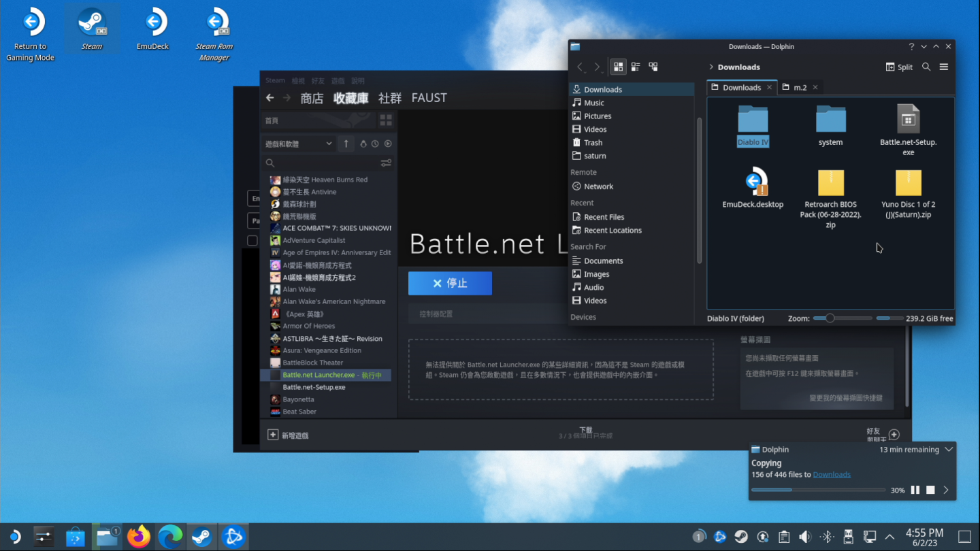Open FAUST profile tab in Steam
The width and height of the screenshot is (980, 551).
click(x=429, y=98)
